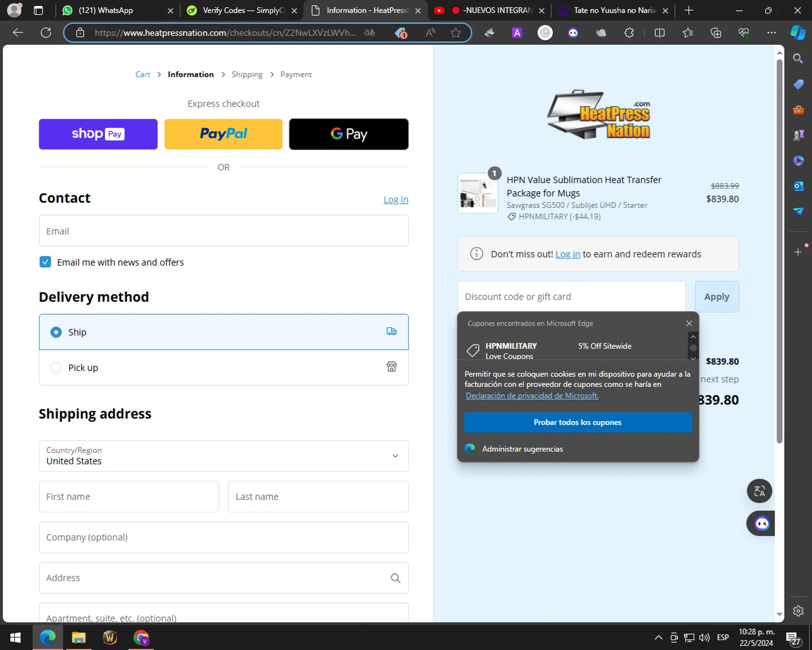
Task: Show hidden system tray icons
Action: coord(658,638)
